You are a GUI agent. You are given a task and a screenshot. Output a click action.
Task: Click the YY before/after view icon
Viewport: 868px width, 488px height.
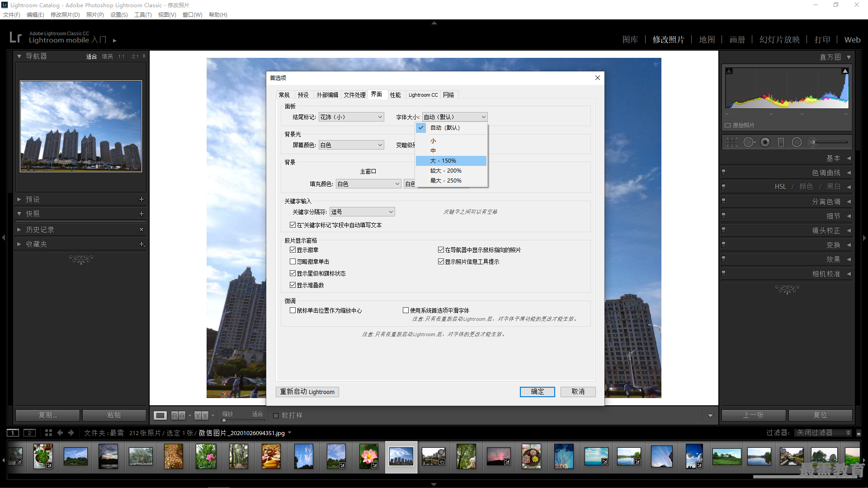click(202, 415)
